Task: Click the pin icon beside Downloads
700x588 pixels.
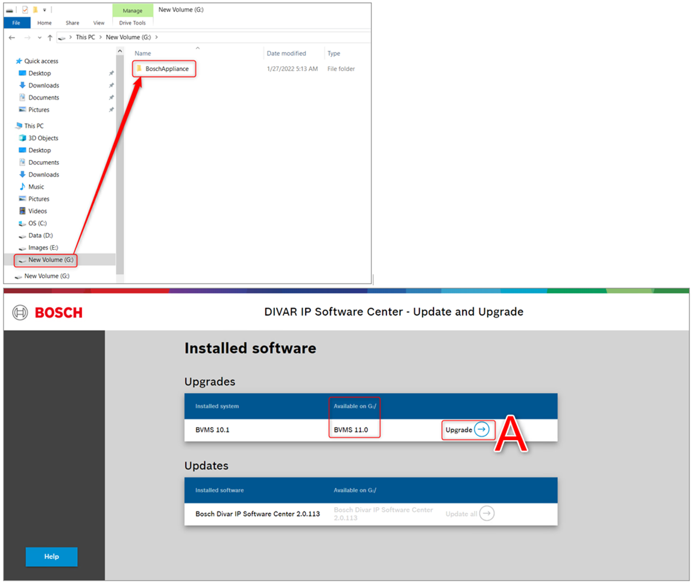Action: (111, 85)
